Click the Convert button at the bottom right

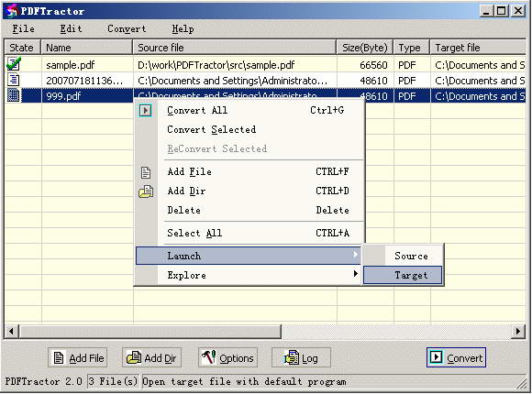coord(456,357)
